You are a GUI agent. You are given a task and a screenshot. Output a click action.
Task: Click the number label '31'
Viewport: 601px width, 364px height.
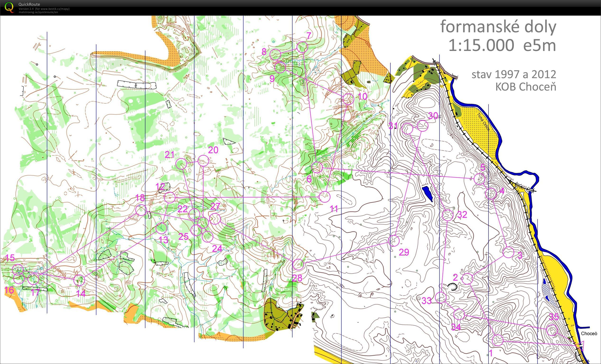393,126
